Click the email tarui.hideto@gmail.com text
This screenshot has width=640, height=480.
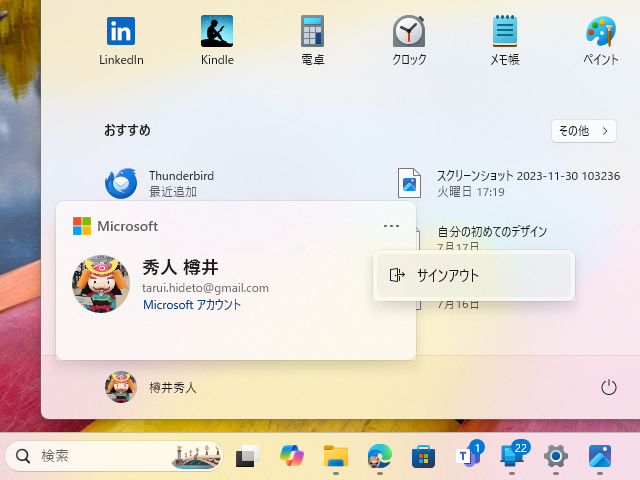[205, 288]
